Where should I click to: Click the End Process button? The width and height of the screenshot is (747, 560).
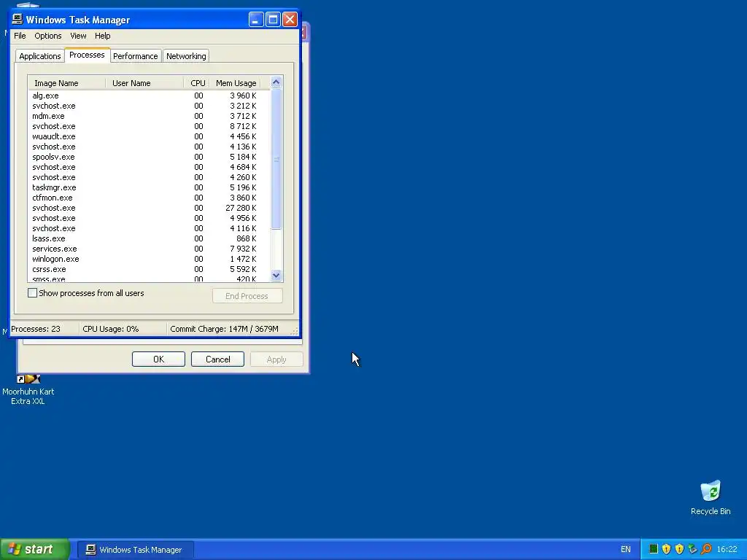point(247,296)
